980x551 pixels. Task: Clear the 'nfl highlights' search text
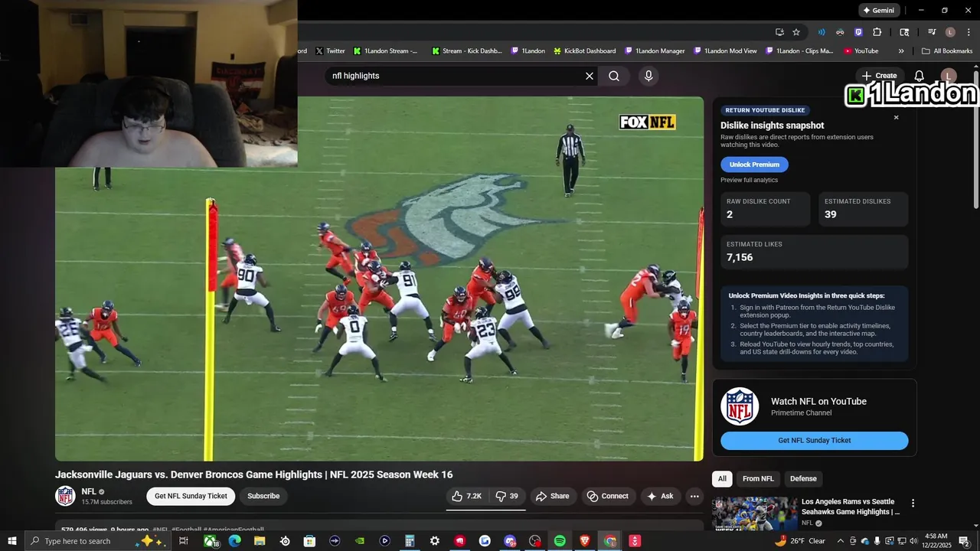(x=590, y=76)
